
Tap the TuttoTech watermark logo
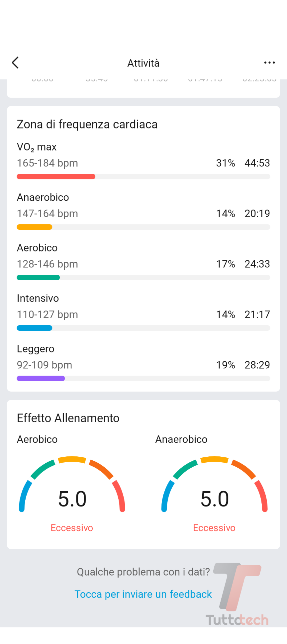coord(237,595)
